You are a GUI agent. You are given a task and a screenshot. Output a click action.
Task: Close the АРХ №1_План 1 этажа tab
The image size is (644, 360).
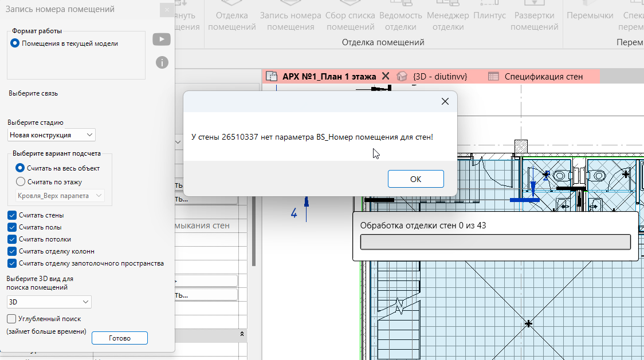point(385,76)
